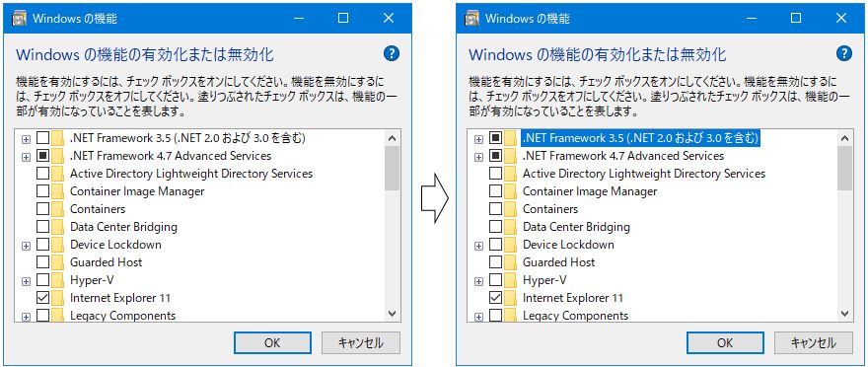Select Containers text in the right window
This screenshot has height=367, width=868.
(550, 209)
